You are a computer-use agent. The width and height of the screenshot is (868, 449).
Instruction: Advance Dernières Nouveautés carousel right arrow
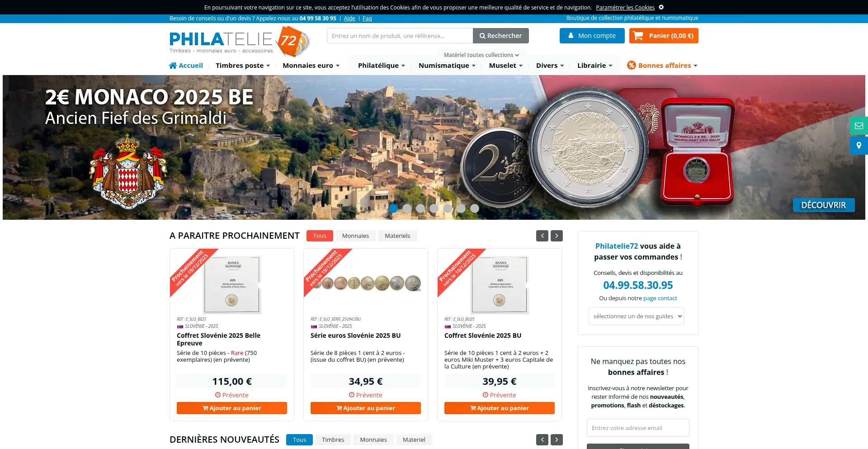pos(557,440)
